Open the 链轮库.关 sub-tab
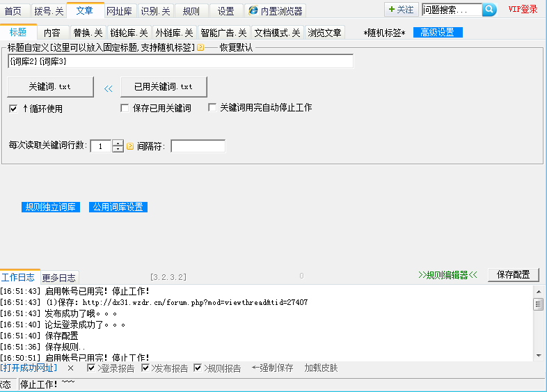 (x=129, y=33)
